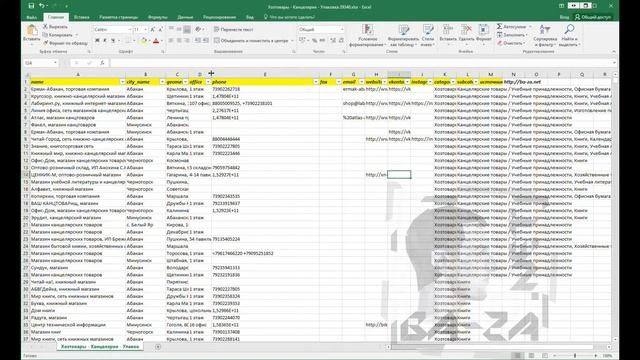Open Стили ячеек gallery
This screenshot has width=640, height=360.
[x=428, y=35]
